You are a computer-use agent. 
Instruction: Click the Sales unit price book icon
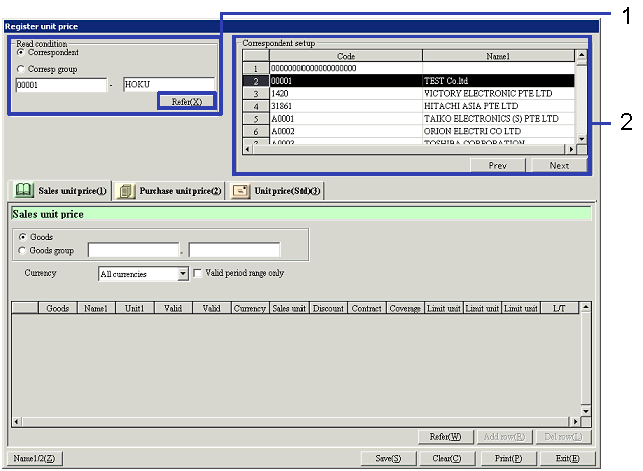(22, 190)
